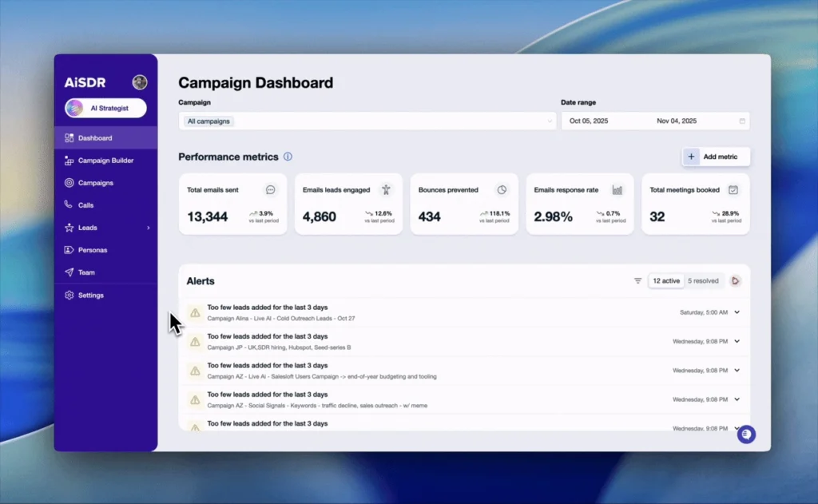Click the Emails response rate chart icon

[x=617, y=190]
